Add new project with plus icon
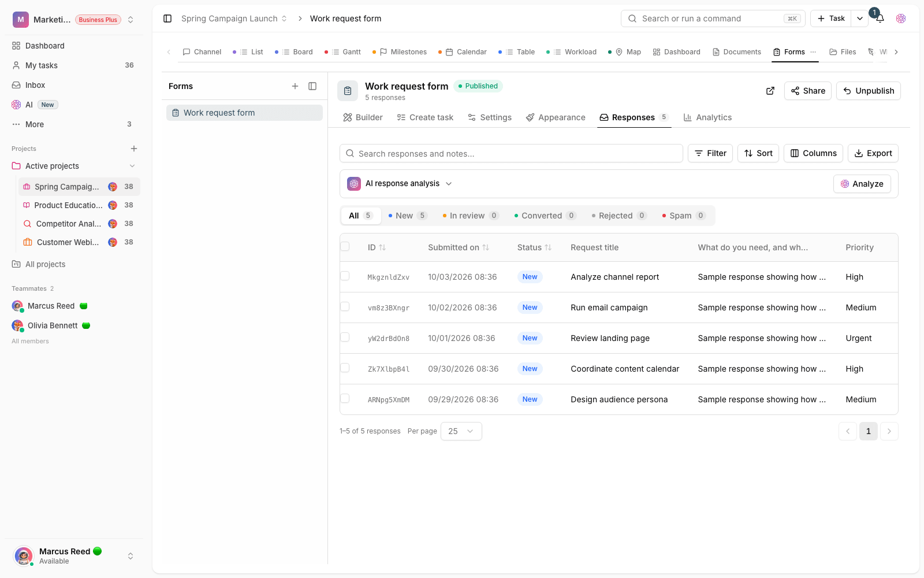Screen dimensions: 924x578 (134, 149)
